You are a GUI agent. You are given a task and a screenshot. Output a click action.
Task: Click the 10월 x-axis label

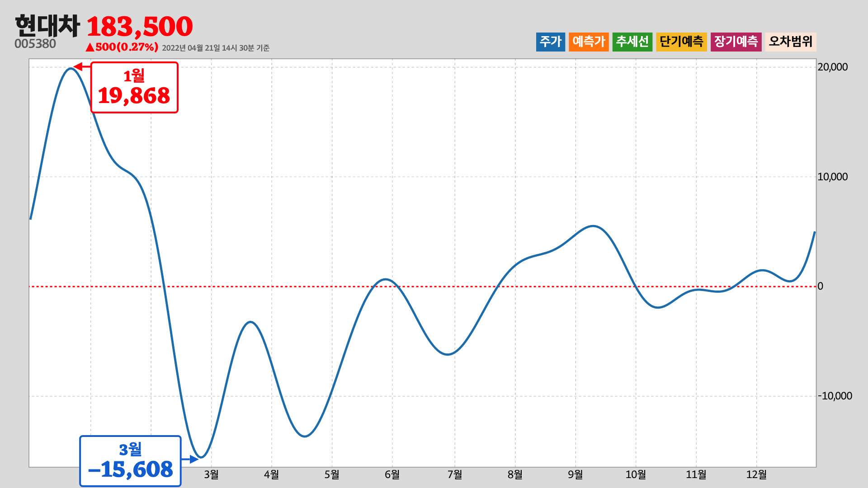click(636, 474)
